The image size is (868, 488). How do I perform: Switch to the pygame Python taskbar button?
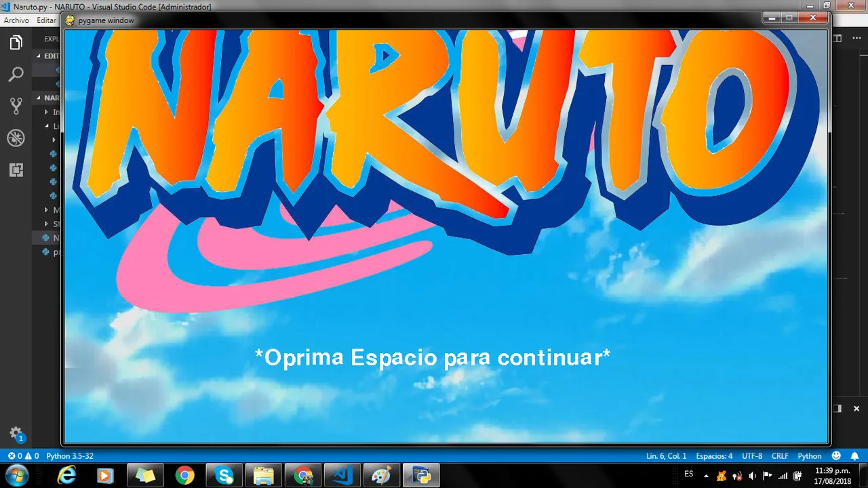tap(421, 476)
